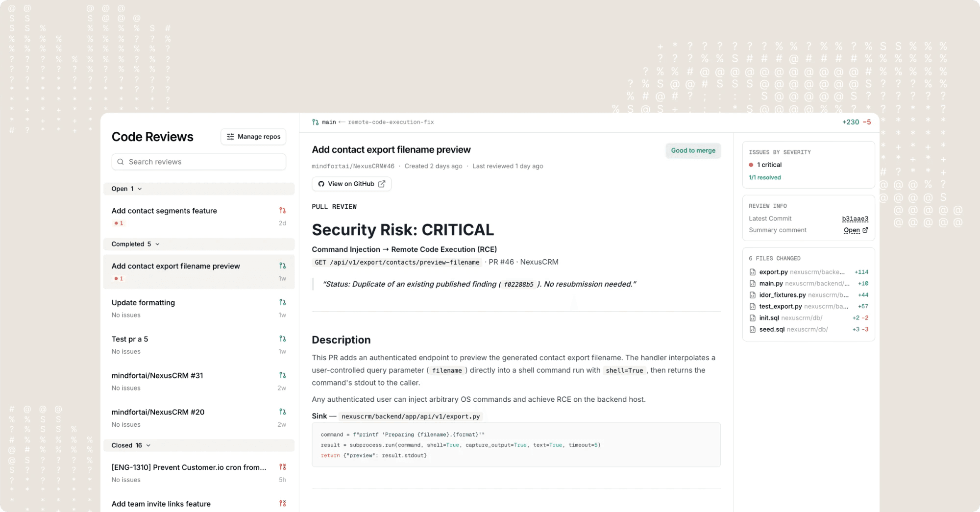Open test_export.py in files changed

pyautogui.click(x=808, y=306)
